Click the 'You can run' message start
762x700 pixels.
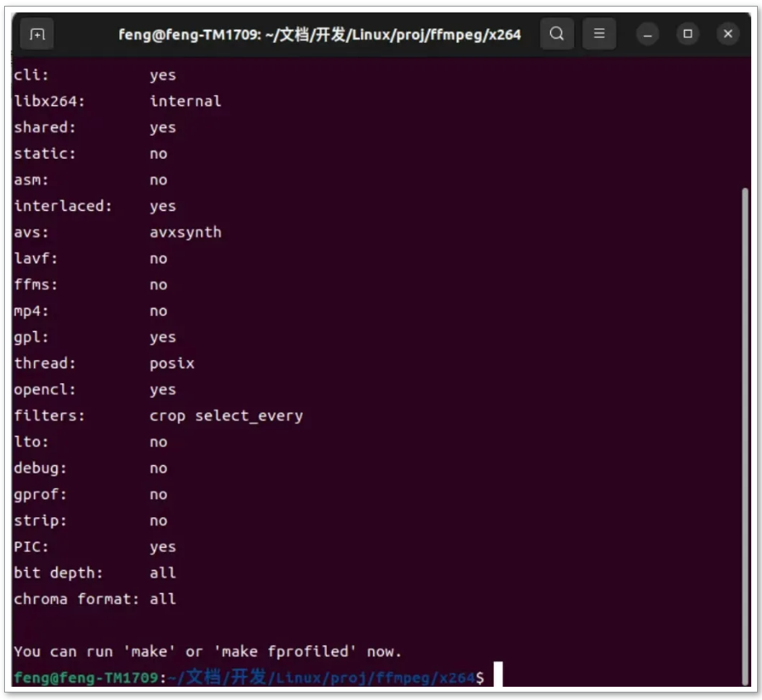(x=63, y=652)
